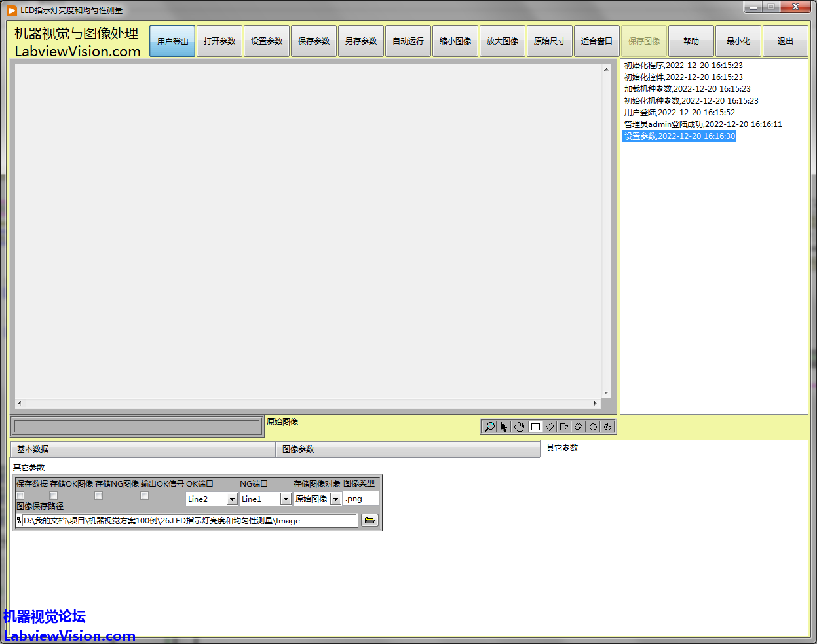This screenshot has width=817, height=644.
Task: Open the 存储图像对象 dropdown
Action: 335,499
